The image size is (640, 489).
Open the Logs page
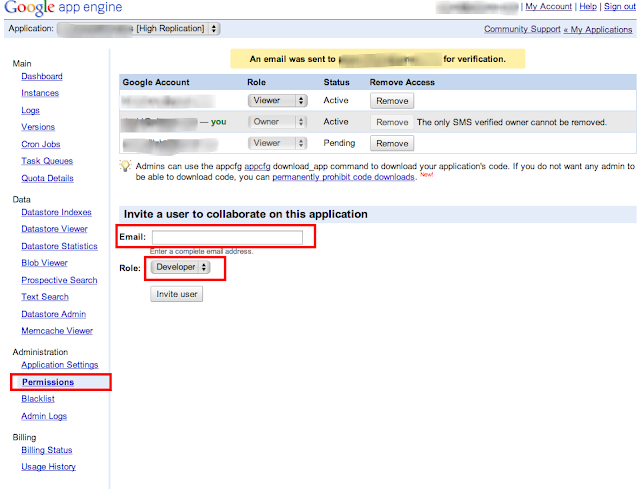(x=30, y=110)
